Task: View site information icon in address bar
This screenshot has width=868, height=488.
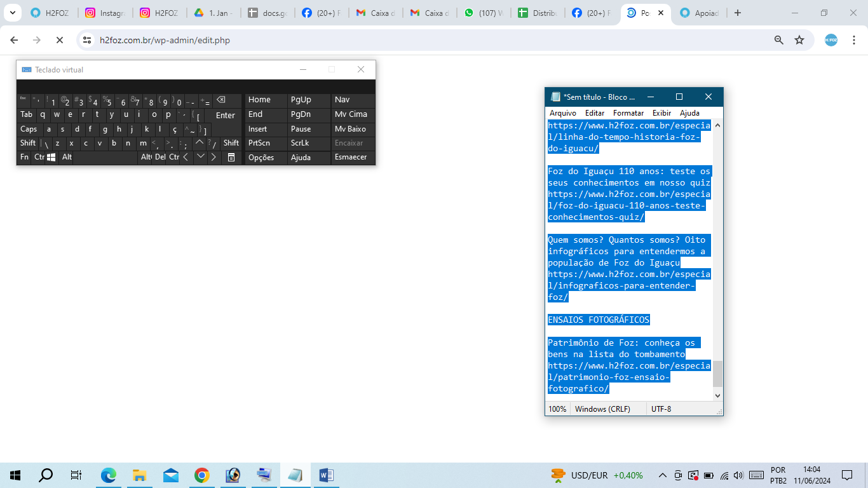Action: 88,40
